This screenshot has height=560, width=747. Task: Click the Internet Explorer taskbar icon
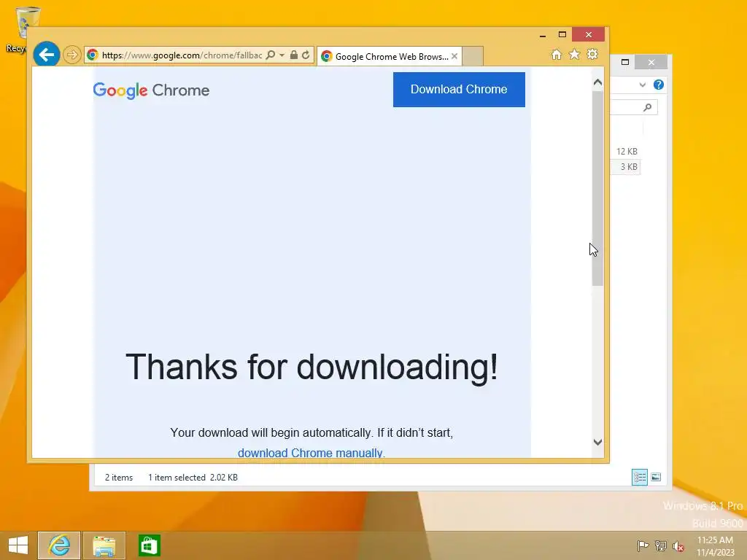pos(59,545)
